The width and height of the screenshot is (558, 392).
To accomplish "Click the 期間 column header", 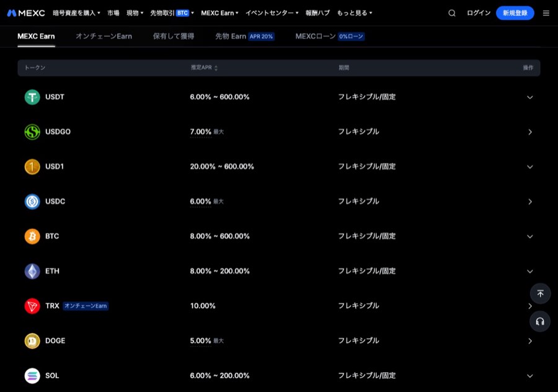I will click(343, 68).
